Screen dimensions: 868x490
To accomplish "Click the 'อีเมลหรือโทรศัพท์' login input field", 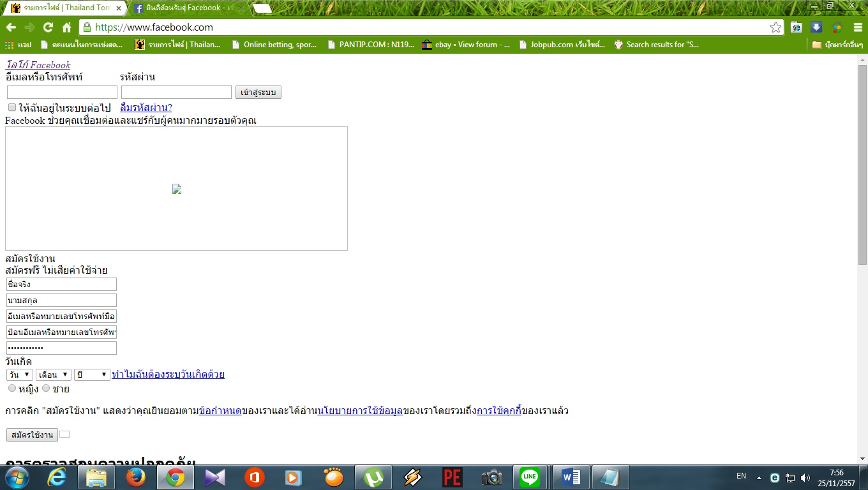I will [x=62, y=93].
